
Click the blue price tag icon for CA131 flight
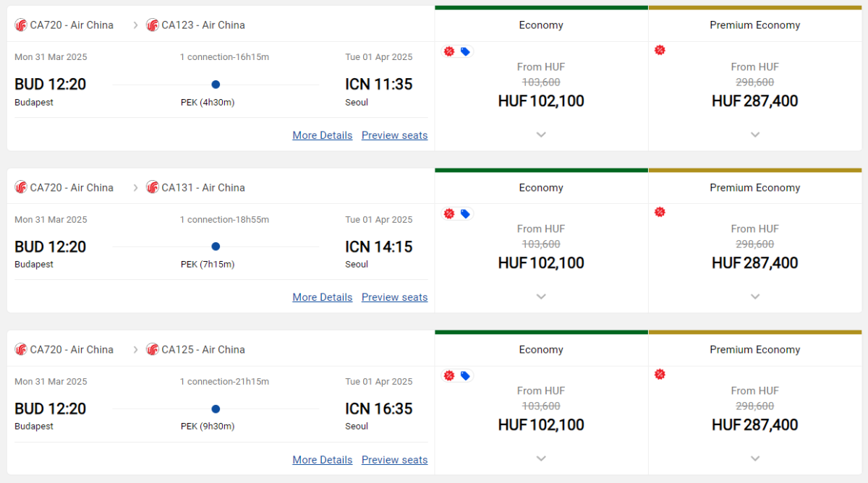pyautogui.click(x=465, y=213)
